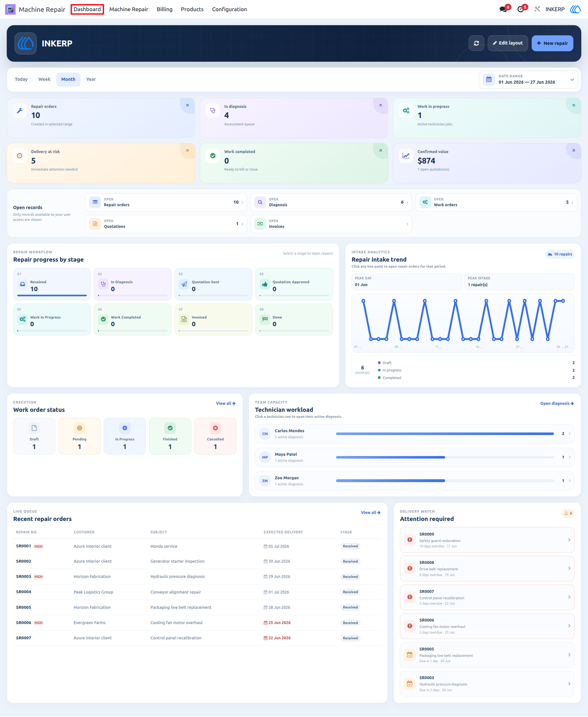Select the Week period filter
Image resolution: width=588 pixels, height=717 pixels.
click(44, 79)
